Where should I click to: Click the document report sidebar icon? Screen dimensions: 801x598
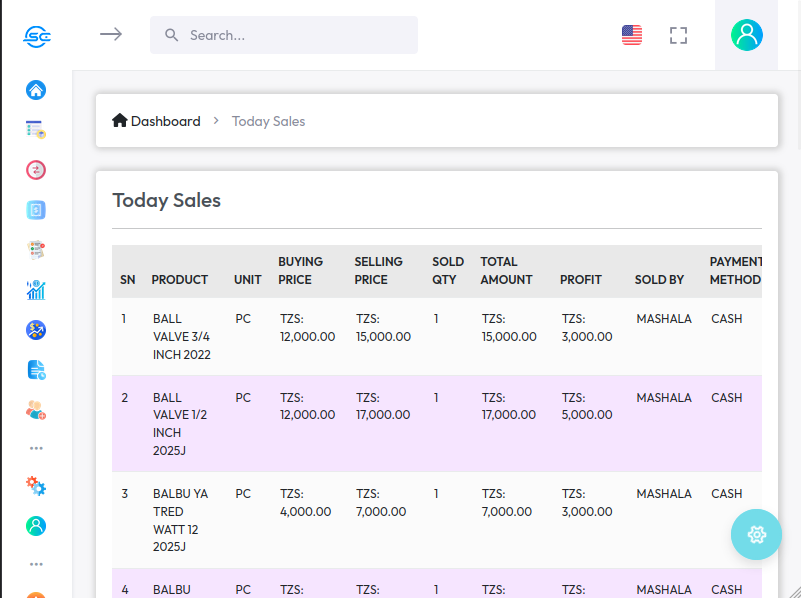point(36,370)
